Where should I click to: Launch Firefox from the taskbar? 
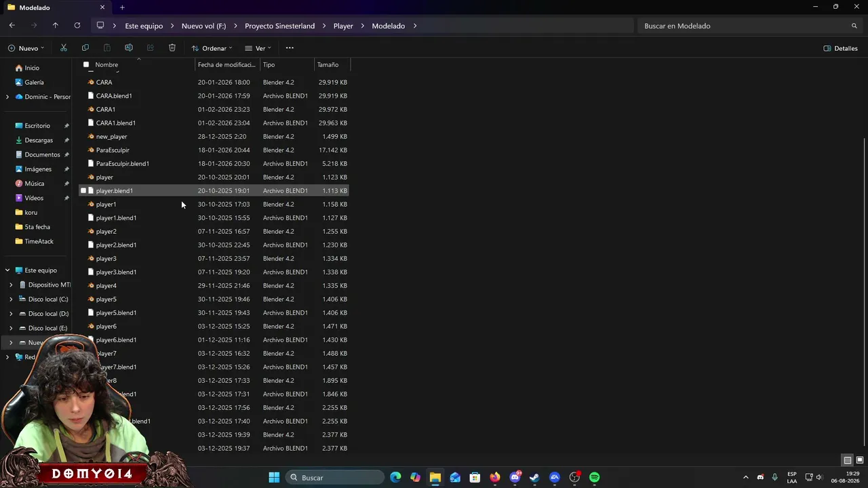click(495, 478)
